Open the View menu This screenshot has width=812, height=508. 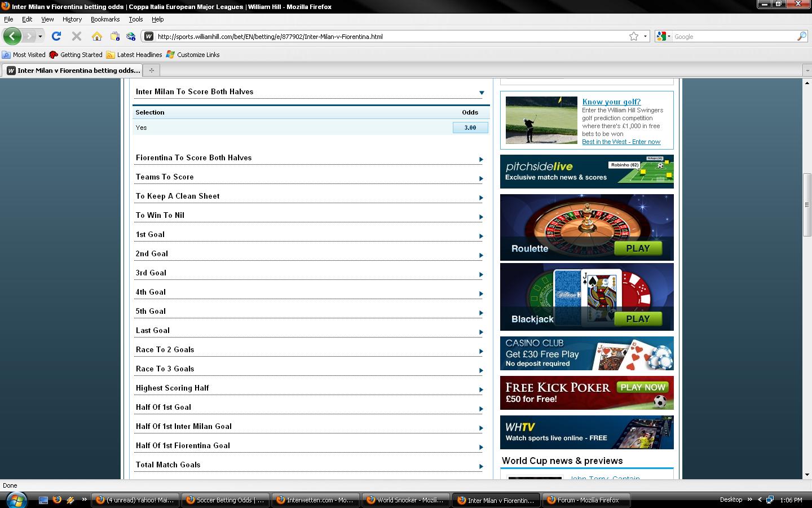(47, 19)
